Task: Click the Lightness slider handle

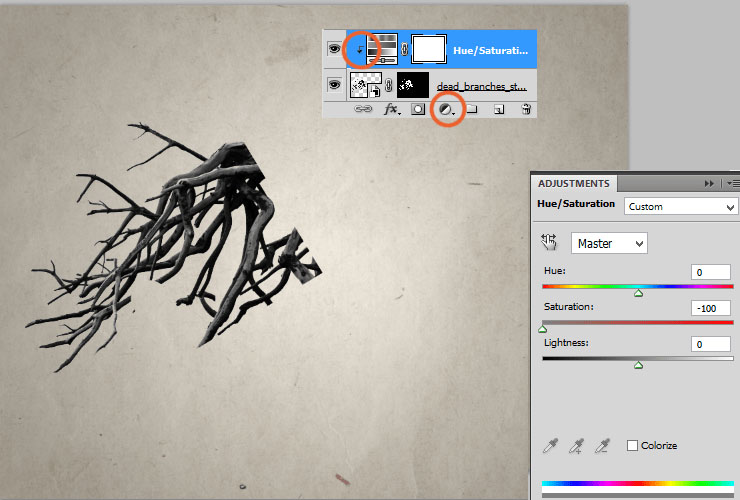Action: (639, 365)
